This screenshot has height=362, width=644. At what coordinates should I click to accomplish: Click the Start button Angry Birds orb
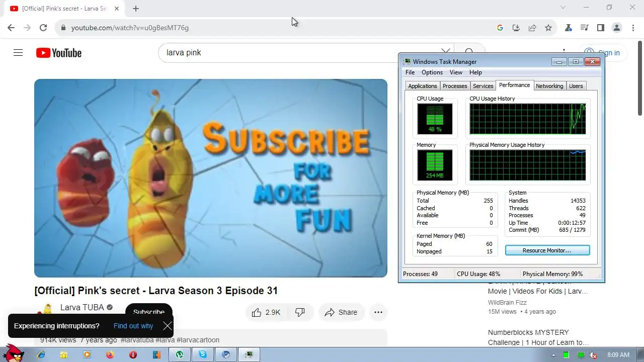tap(13, 354)
